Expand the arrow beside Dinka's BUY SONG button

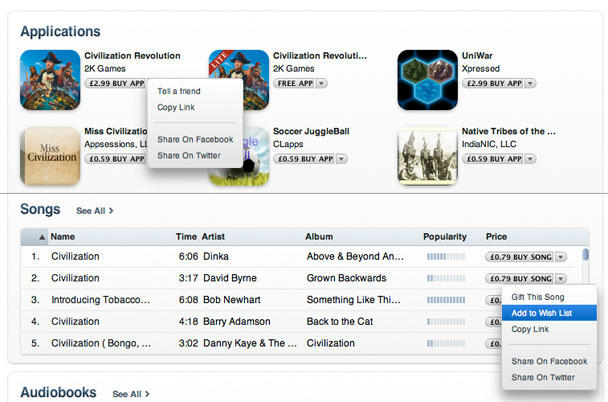[560, 256]
